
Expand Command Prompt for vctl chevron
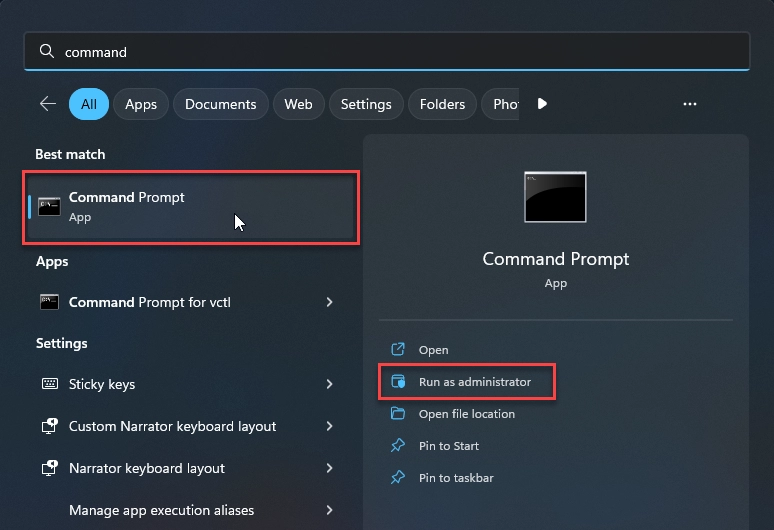click(329, 302)
